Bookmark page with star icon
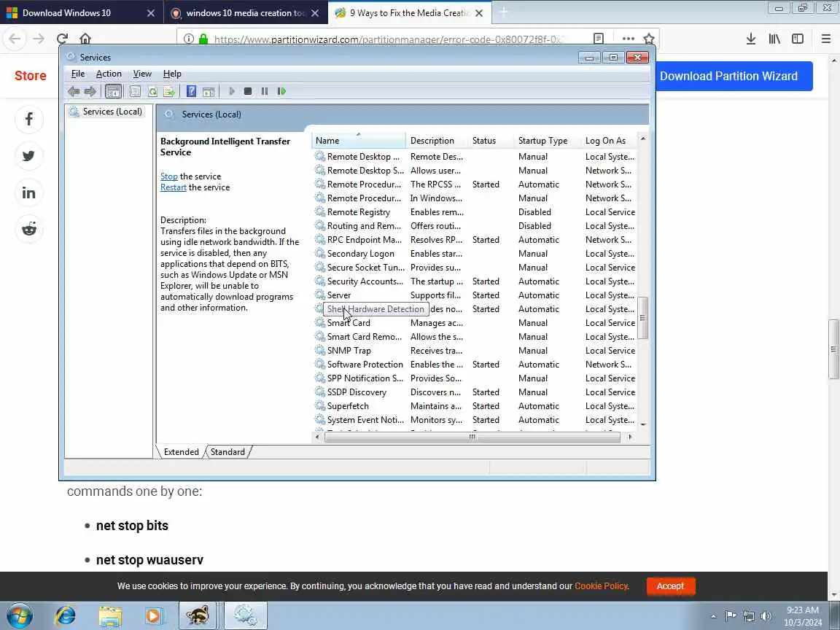Viewport: 840px width, 630px height. click(649, 39)
